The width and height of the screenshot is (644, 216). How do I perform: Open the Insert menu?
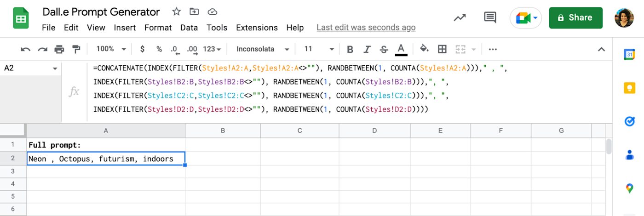click(x=126, y=28)
